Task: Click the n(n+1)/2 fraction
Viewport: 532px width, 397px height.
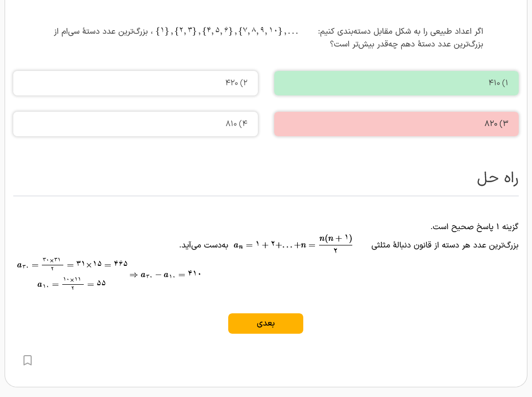Action: (335, 244)
